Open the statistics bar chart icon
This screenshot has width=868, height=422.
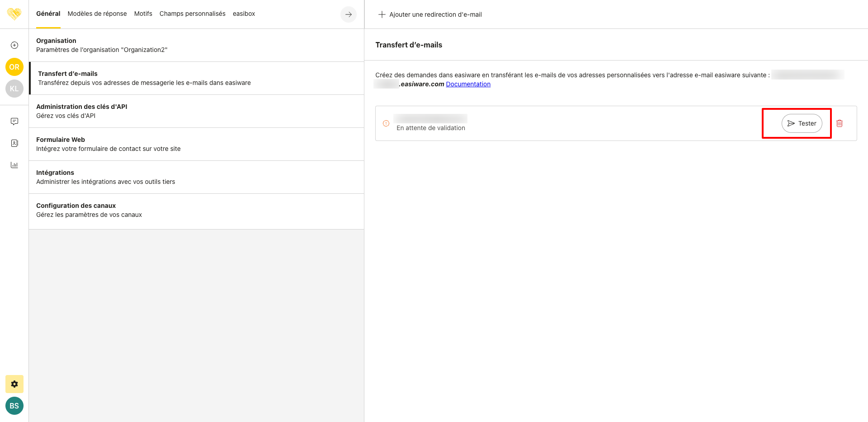(14, 165)
